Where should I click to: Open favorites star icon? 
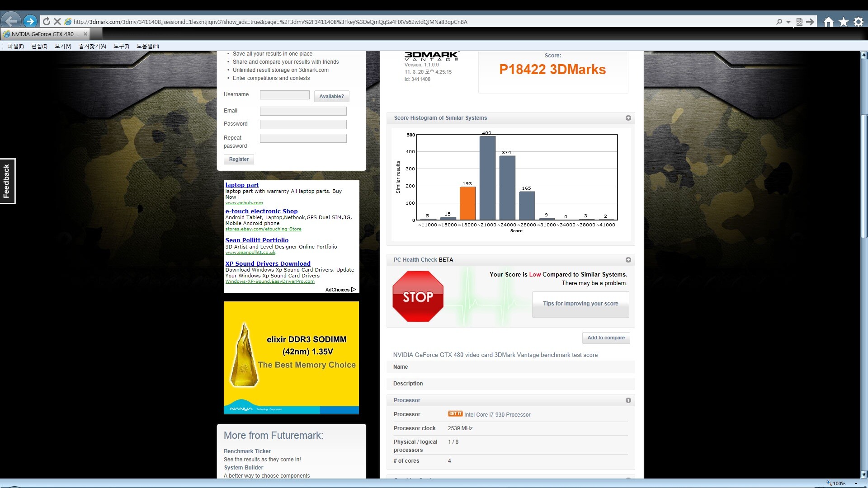pos(843,22)
